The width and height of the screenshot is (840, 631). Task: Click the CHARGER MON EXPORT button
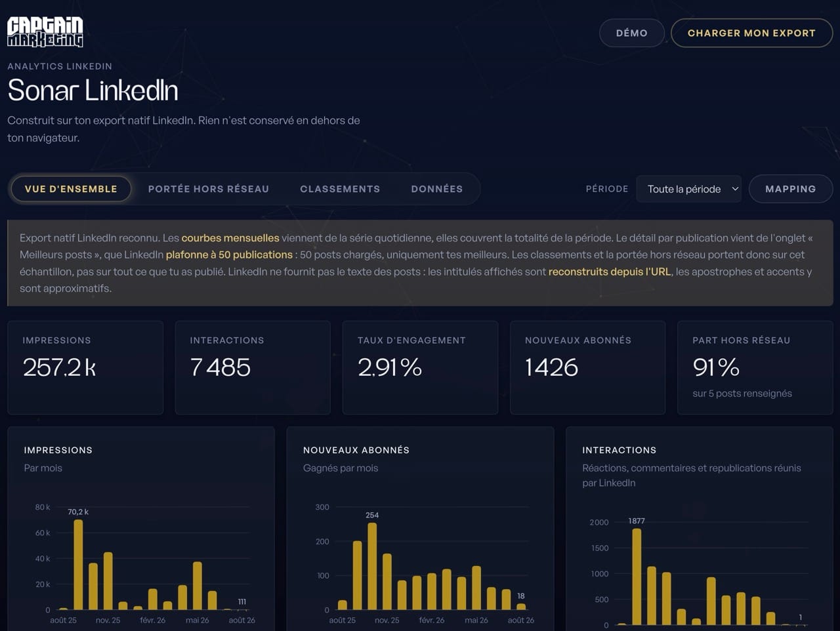pyautogui.click(x=751, y=33)
